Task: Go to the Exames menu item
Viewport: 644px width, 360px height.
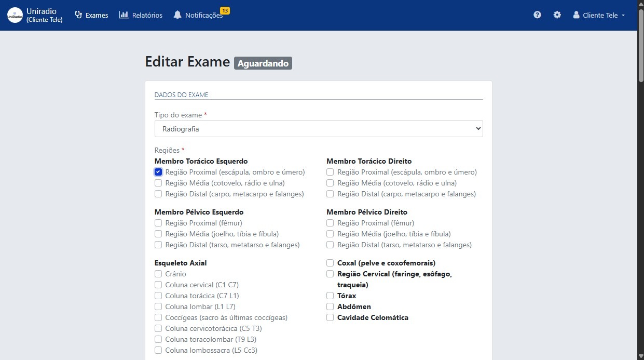Action: click(x=97, y=15)
